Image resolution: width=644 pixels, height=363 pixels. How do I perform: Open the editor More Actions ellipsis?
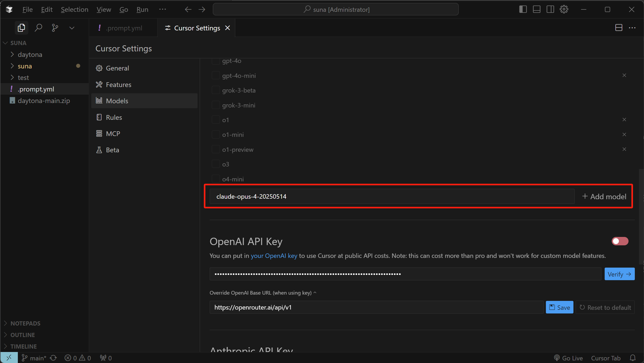pos(632,28)
